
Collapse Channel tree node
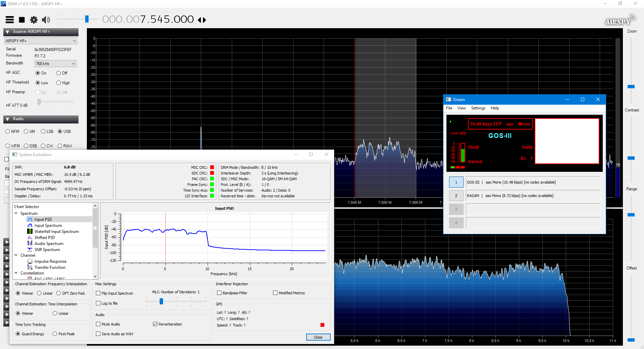(x=16, y=255)
